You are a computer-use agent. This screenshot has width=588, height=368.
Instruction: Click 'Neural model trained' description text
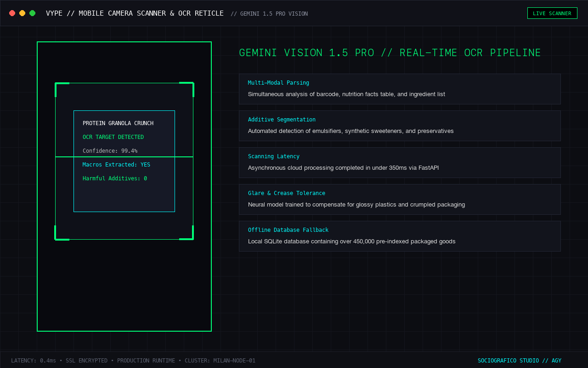pos(356,205)
